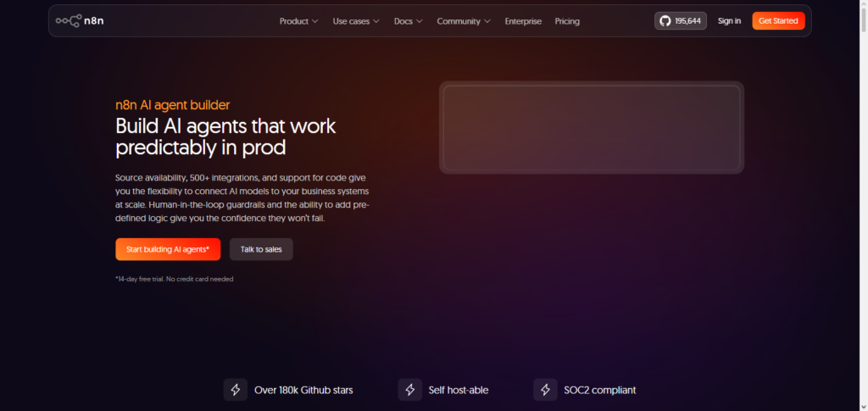Click the 14-day free trial note
This screenshot has width=868, height=411.
click(175, 280)
